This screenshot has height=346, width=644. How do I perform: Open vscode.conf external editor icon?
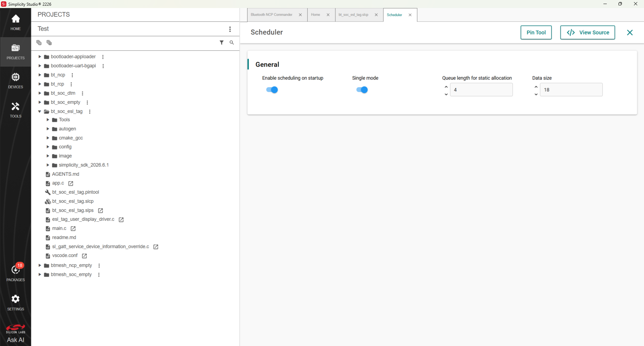[85, 256]
